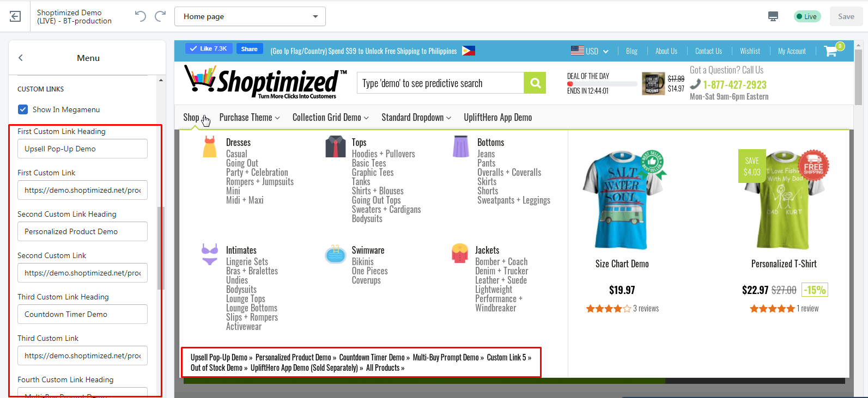
Task: Expand the Purchase Theme menu
Action: pyautogui.click(x=250, y=117)
